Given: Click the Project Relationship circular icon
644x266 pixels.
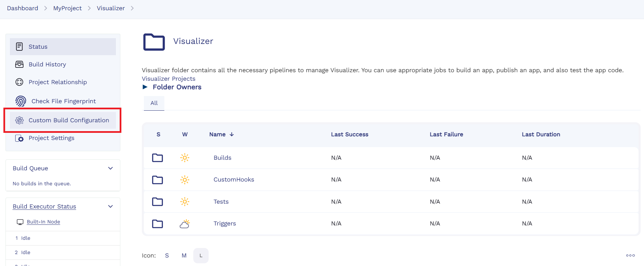Looking at the screenshot, I should (19, 82).
